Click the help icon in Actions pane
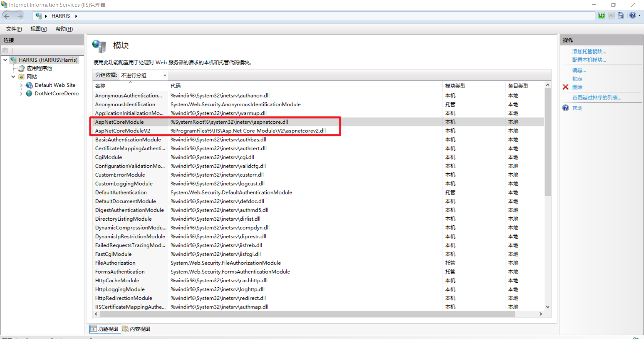 pos(566,108)
